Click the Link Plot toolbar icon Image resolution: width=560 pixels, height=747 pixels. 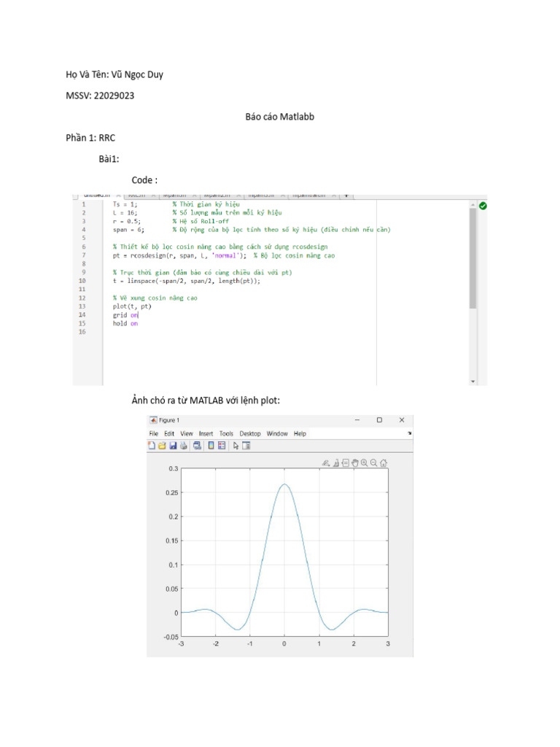[x=197, y=446]
